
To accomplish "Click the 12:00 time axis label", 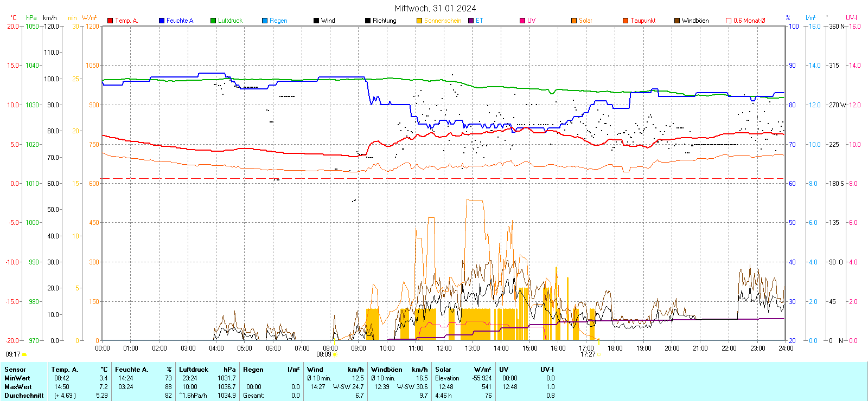I will point(444,348).
